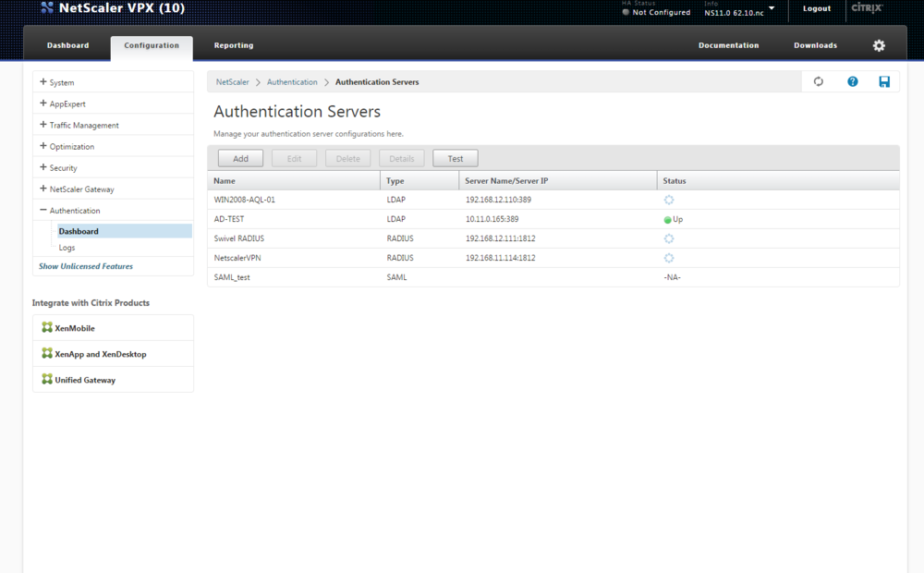
Task: Click the save configuration icon
Action: pos(884,81)
